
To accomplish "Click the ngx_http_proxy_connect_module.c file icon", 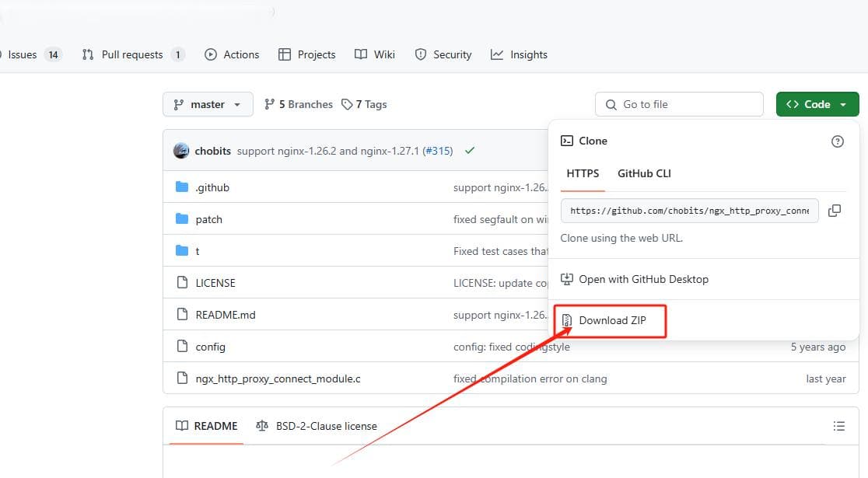I will [182, 379].
